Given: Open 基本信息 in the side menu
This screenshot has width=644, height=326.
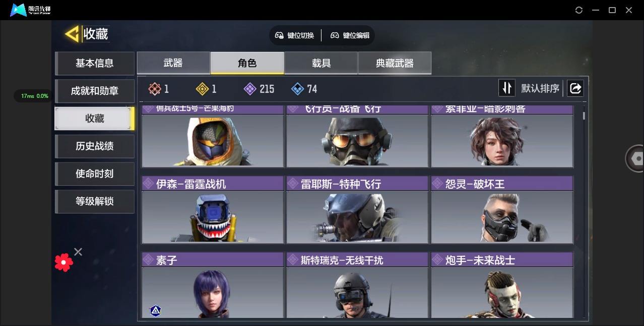Looking at the screenshot, I should coord(95,63).
